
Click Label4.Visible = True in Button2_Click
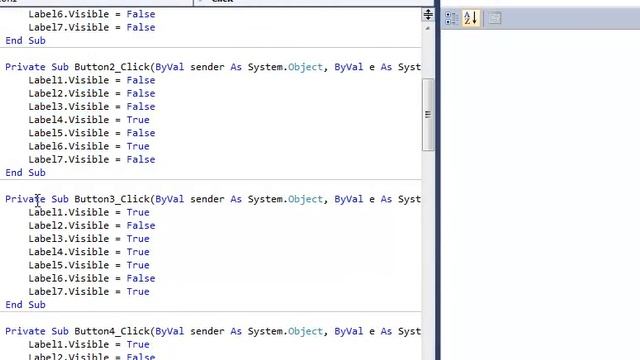point(89,120)
